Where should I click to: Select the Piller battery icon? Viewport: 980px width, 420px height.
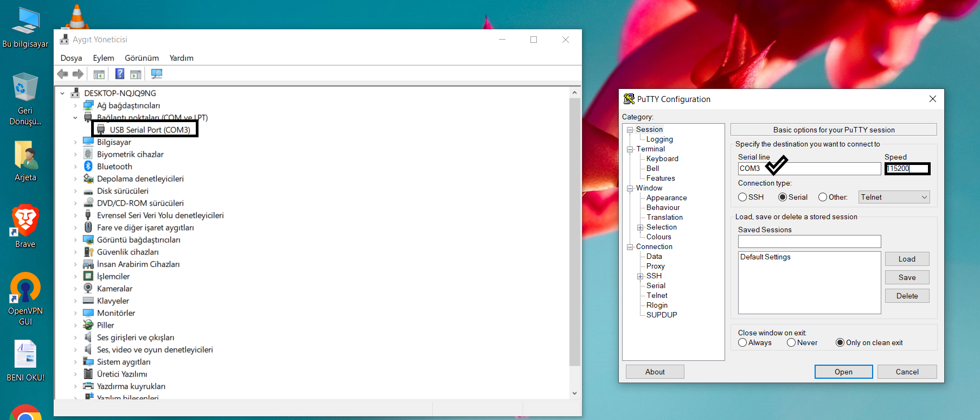coord(88,325)
